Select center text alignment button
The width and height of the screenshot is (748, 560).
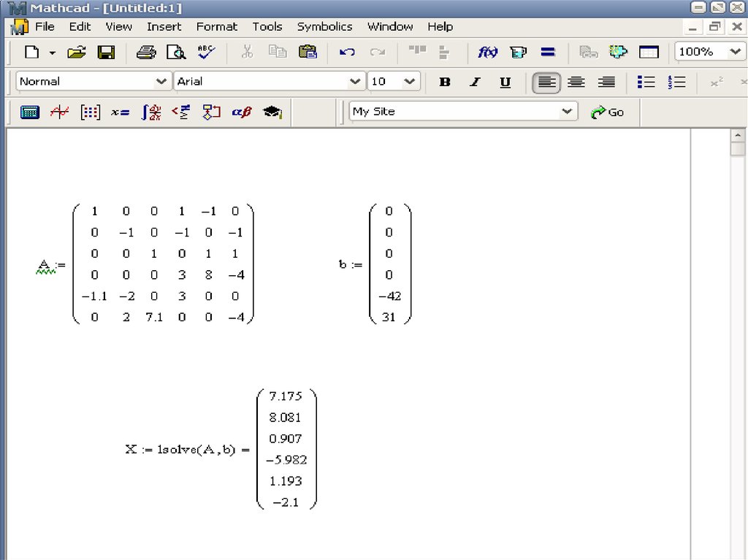[x=576, y=82]
